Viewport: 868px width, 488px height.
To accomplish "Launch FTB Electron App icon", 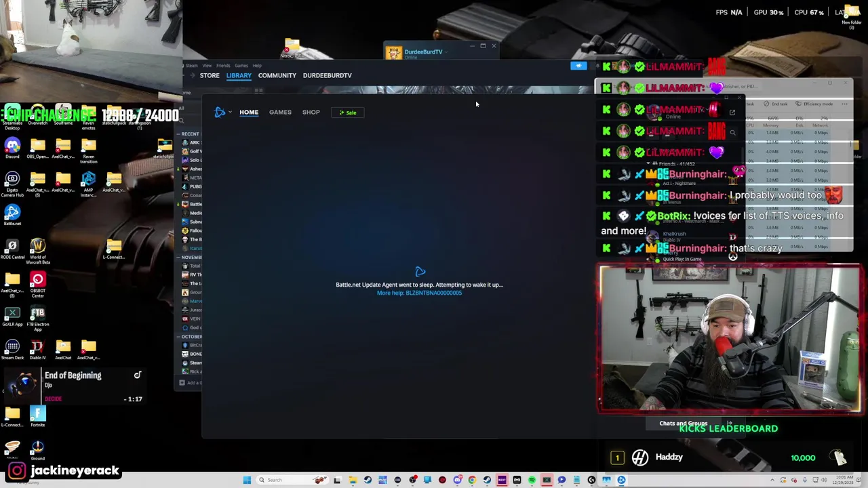I will tap(37, 319).
